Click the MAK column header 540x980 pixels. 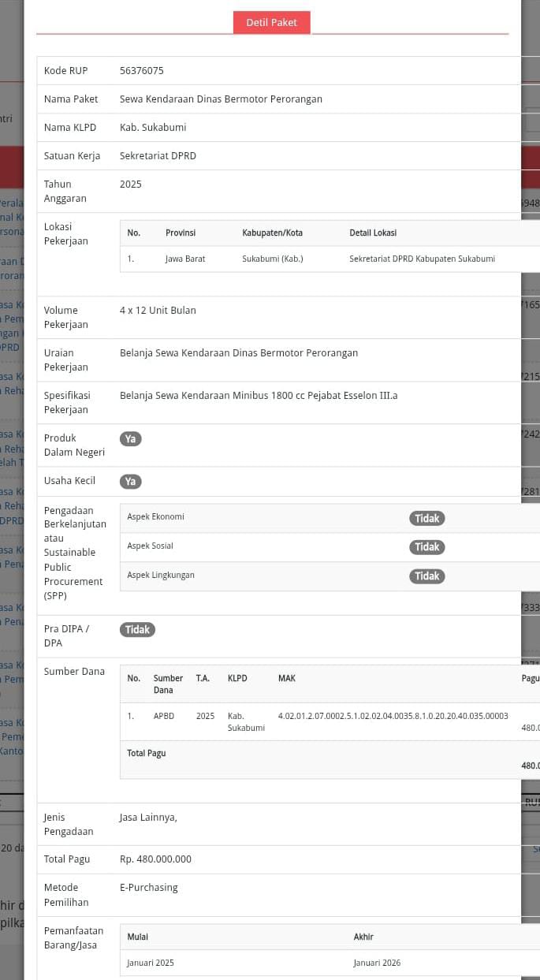[x=287, y=678]
